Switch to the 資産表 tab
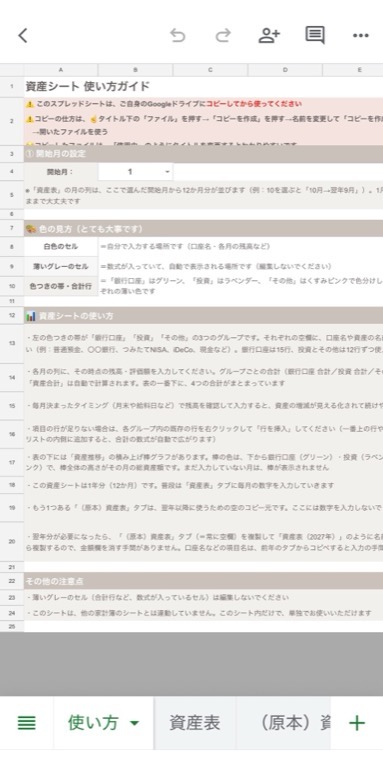This screenshot has width=383, height=760. pos(195,723)
